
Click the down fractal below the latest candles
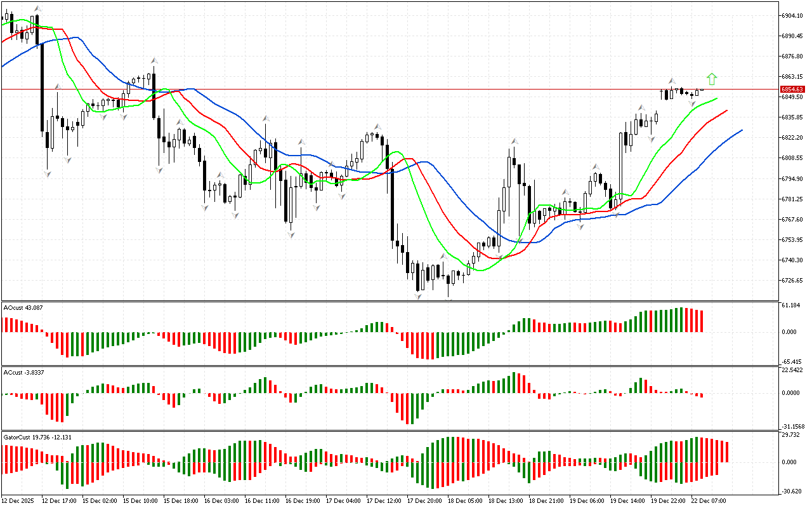click(x=693, y=103)
